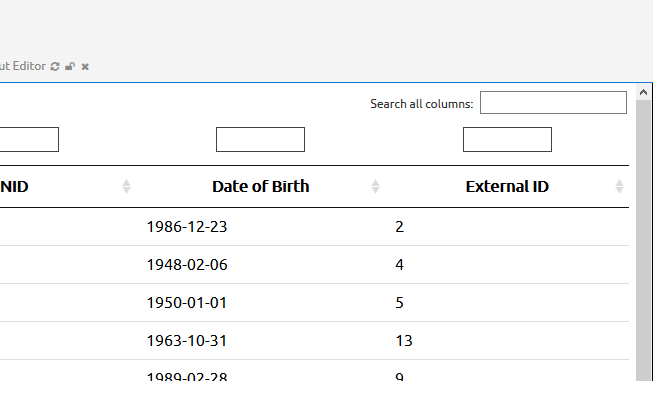Click External ID value 13
The width and height of the screenshot is (656, 394).
pyautogui.click(x=404, y=341)
